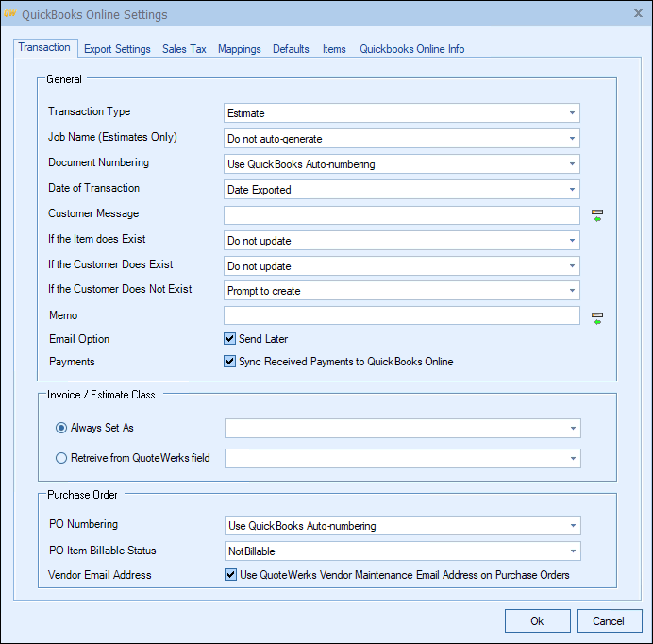The height and width of the screenshot is (644, 653).
Task: Uncheck the Send Later email option
Action: point(229,339)
